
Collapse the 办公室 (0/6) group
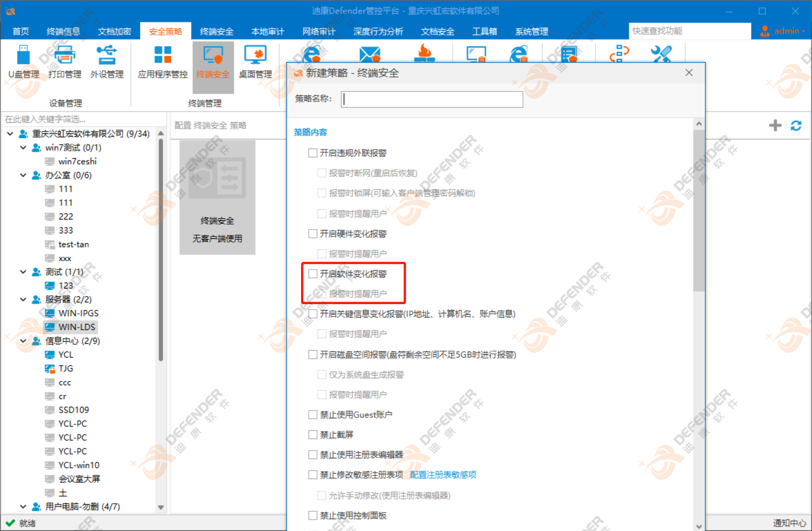[23, 175]
